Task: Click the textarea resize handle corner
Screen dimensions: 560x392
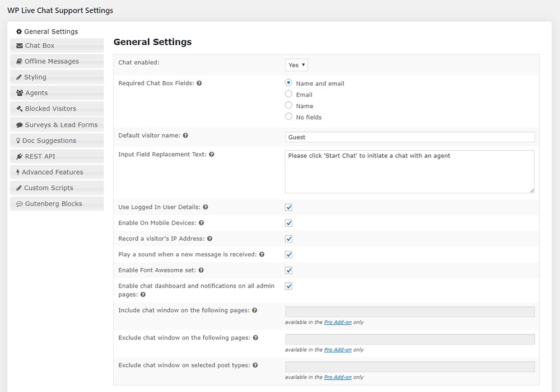Action: [532, 190]
